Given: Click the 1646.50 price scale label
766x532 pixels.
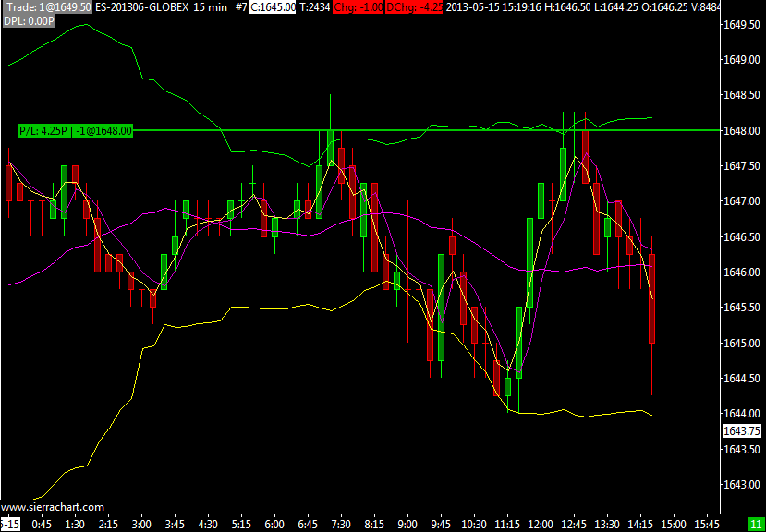Looking at the screenshot, I should (743, 237).
